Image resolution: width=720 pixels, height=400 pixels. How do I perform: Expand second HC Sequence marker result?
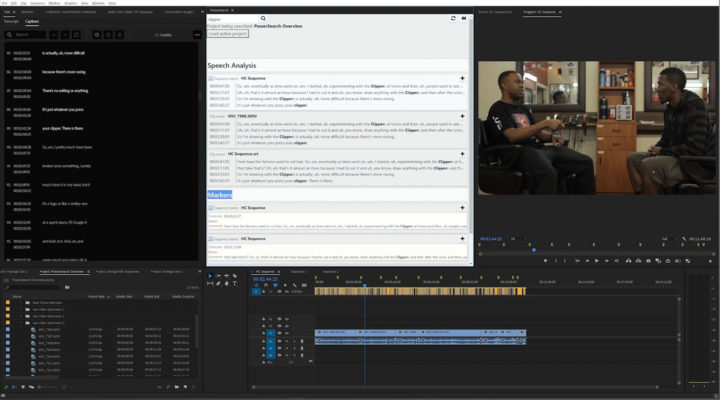[462, 239]
